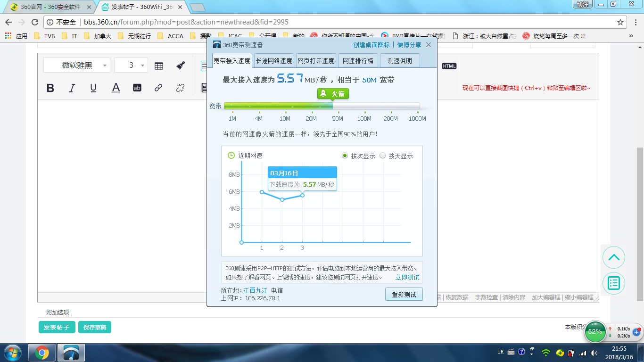
Task: Expand the bookmarks bar overflow chevron
Action: 631,36
